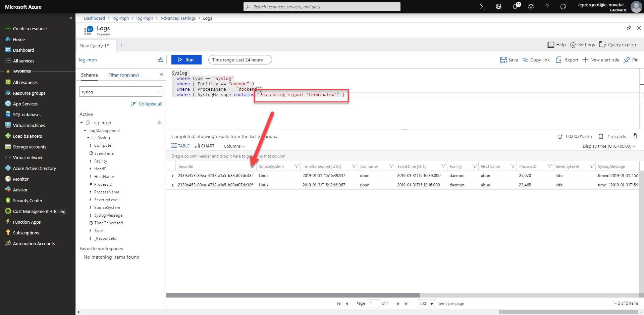
Task: Select the SyslogMessage schema field
Action: pos(108,215)
